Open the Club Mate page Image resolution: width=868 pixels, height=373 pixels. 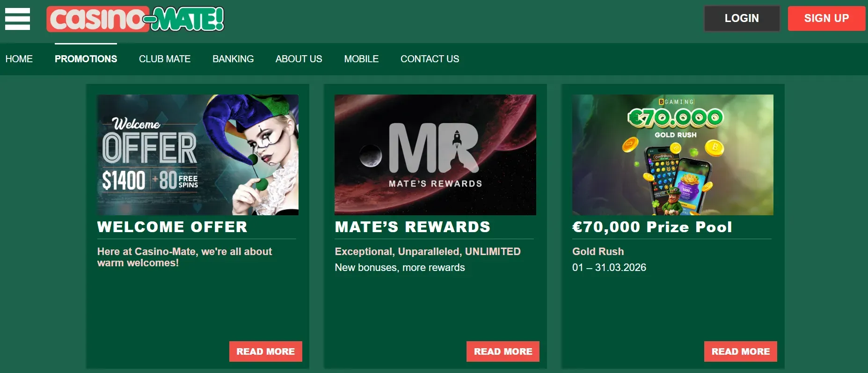tap(165, 59)
